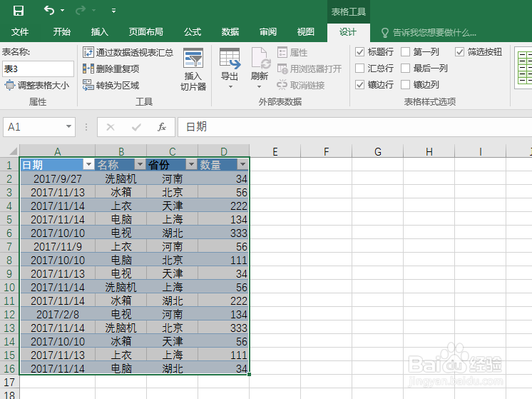The image size is (532, 399).
Task: Enable the 最后一列 last column checkbox
Action: 406,69
